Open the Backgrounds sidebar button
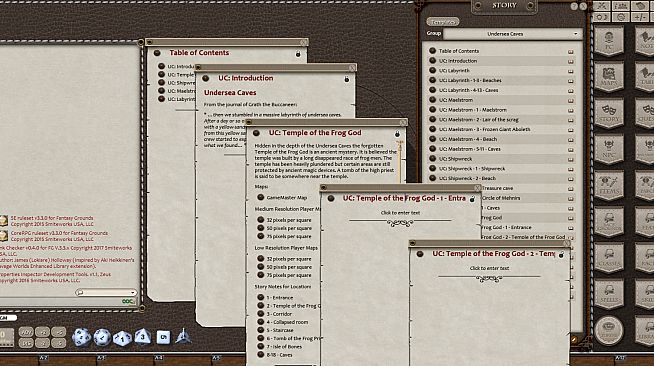 (609, 222)
